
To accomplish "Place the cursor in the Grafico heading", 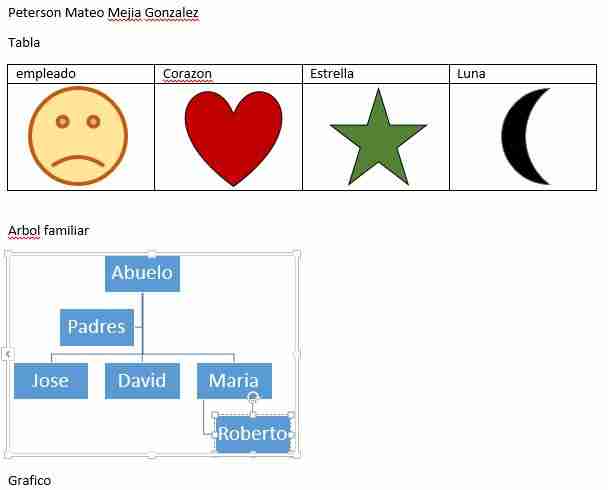I will pyautogui.click(x=29, y=481).
